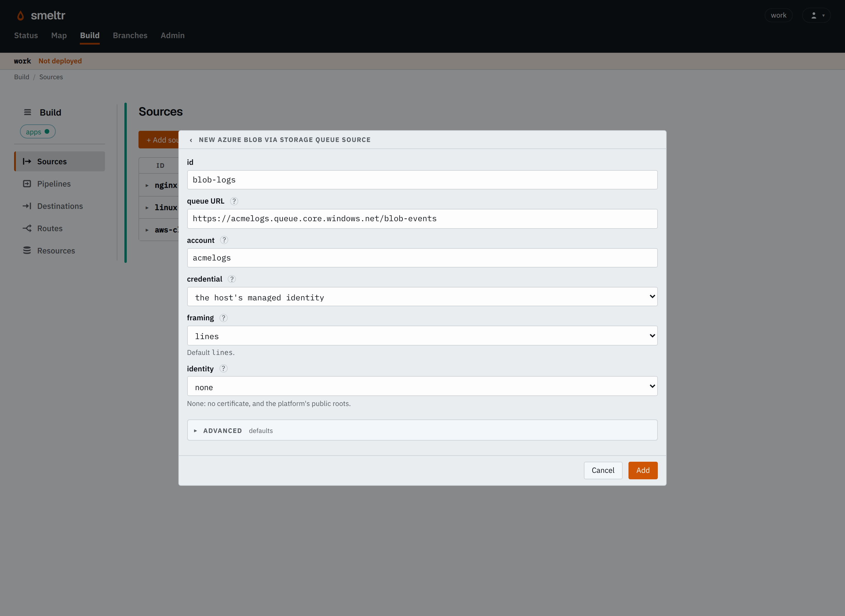Show help for the framing field
Image resolution: width=845 pixels, height=616 pixels.
(x=223, y=318)
